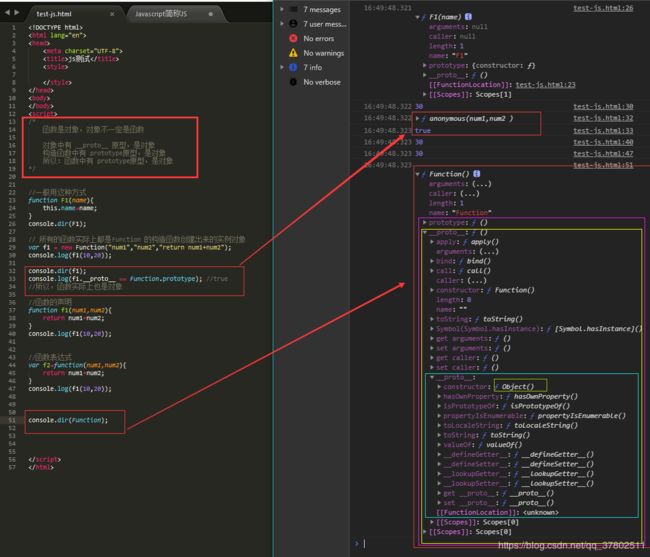Switch to the test-js.html editor tab
Image resolution: width=650 pixels, height=557 pixels.
point(54,14)
